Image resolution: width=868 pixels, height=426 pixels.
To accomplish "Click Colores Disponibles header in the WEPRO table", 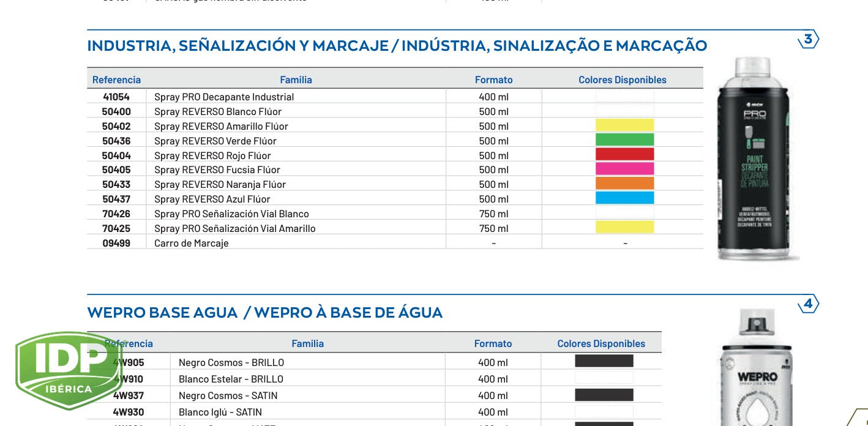I will (601, 344).
